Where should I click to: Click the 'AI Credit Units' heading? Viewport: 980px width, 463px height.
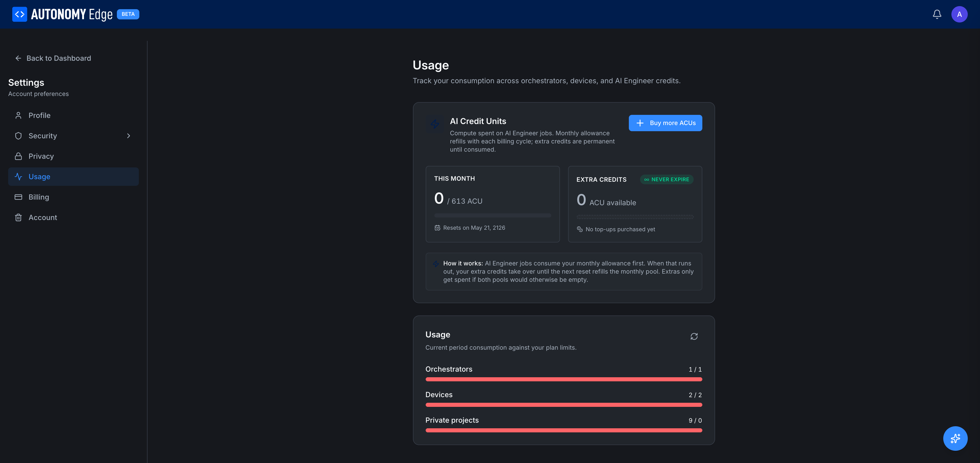click(x=478, y=121)
